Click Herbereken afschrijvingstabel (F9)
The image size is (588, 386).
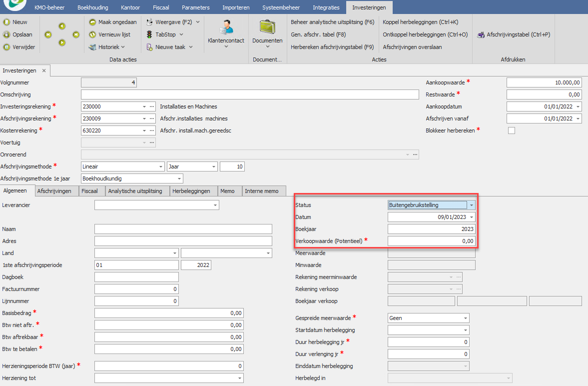tap(332, 47)
